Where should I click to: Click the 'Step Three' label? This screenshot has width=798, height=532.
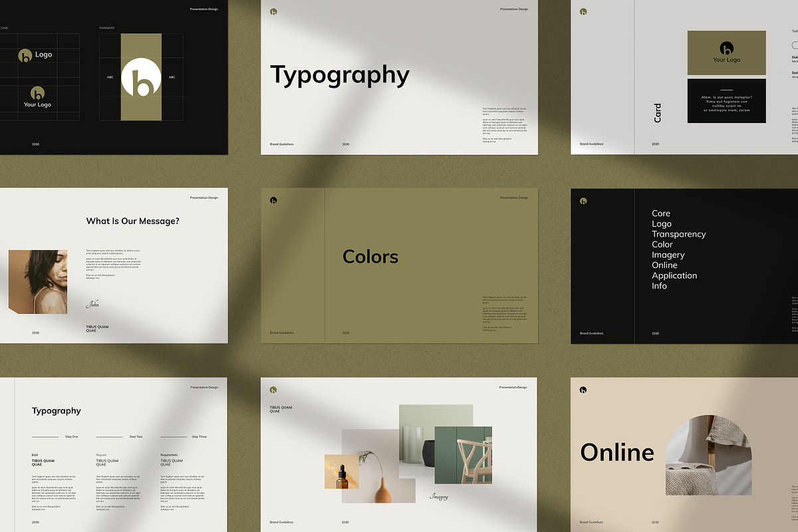point(199,437)
